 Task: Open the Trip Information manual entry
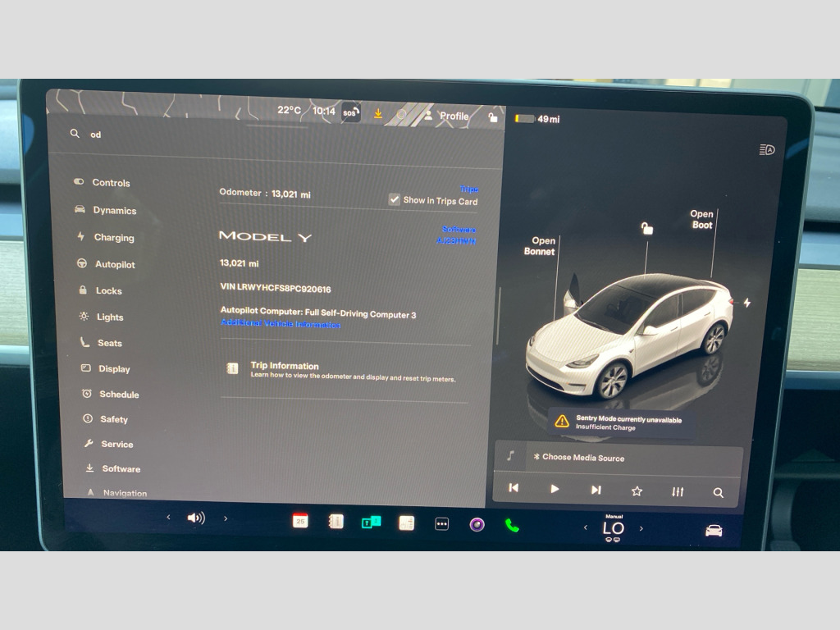pyautogui.click(x=345, y=372)
